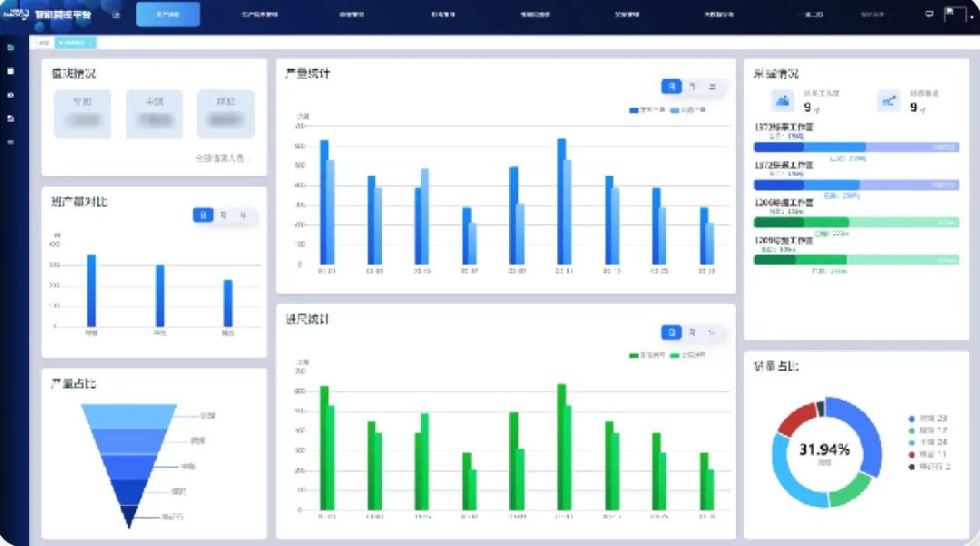
Task: Select the second left sidebar icon below the folder
Action: (11, 72)
